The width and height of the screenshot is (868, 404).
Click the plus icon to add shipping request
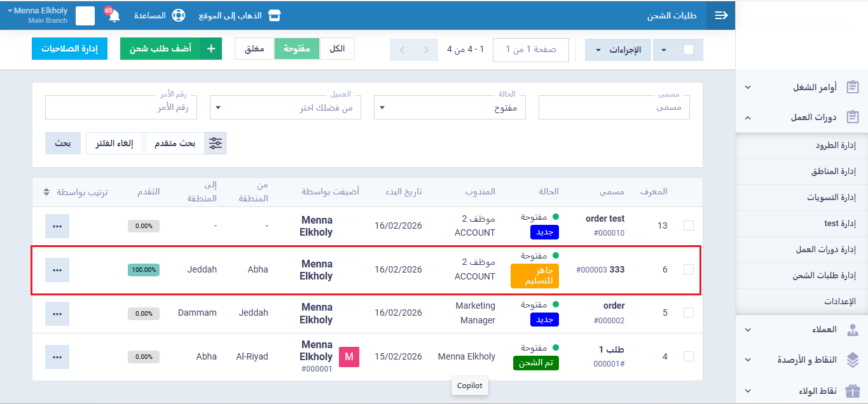coord(210,49)
